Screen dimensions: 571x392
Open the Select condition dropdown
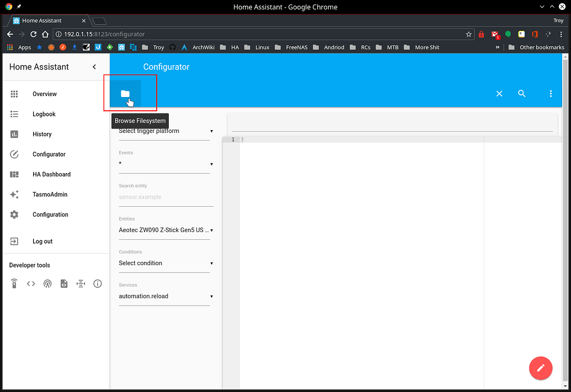click(x=164, y=263)
